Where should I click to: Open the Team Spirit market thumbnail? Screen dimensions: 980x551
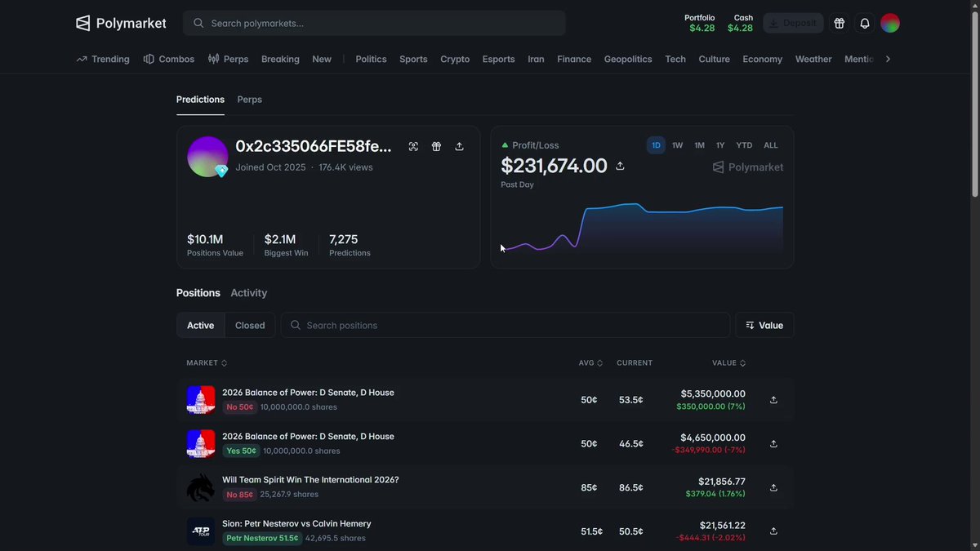pos(201,487)
